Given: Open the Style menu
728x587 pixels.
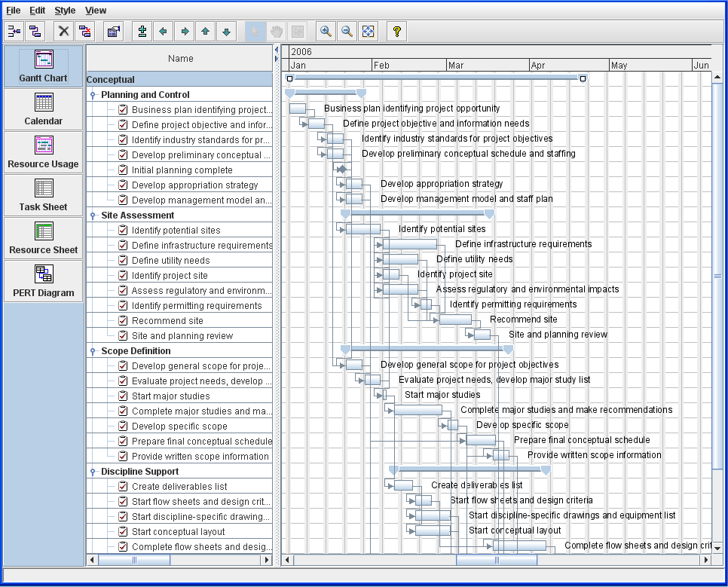Looking at the screenshot, I should [65, 11].
